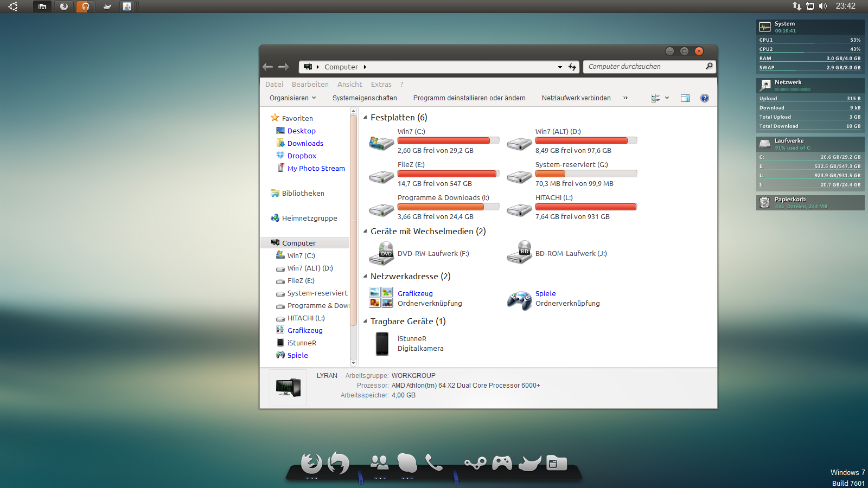Collapse the Netzwerkadresse group
The image size is (868, 488).
coord(365,277)
